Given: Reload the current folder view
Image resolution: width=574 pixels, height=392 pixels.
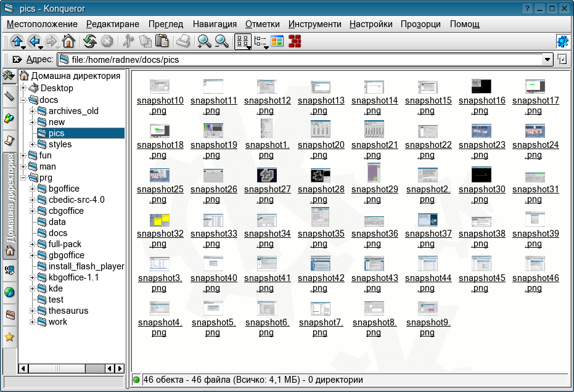Looking at the screenshot, I should (x=90, y=41).
